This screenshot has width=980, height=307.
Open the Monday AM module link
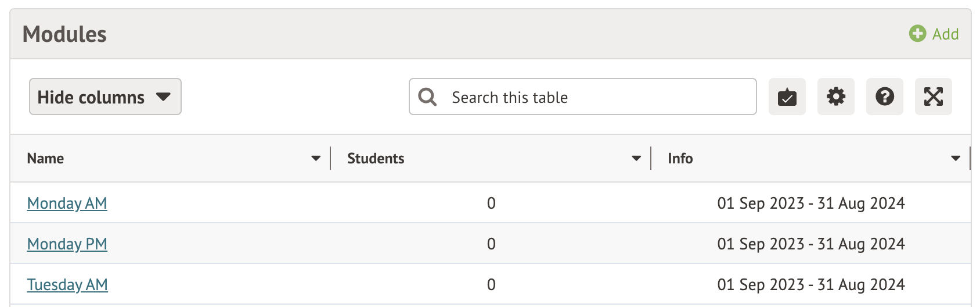[x=67, y=204]
